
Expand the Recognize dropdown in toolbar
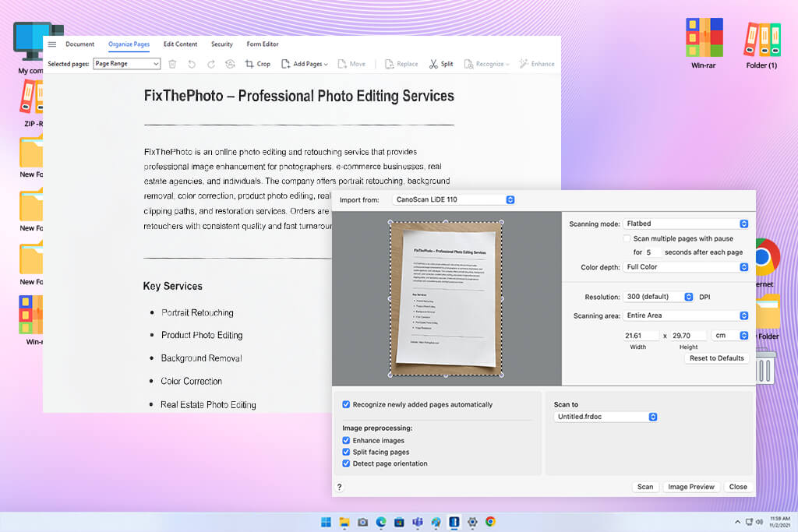pos(486,64)
